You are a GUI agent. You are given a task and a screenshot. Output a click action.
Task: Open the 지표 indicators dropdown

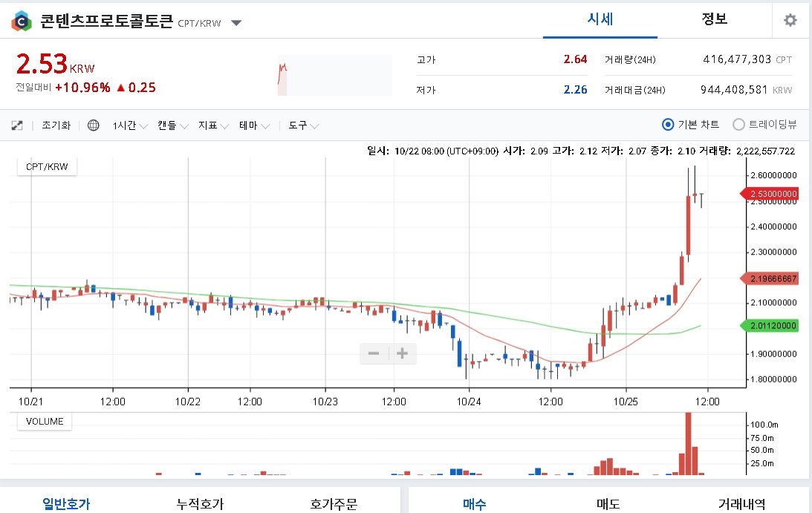[x=213, y=125]
